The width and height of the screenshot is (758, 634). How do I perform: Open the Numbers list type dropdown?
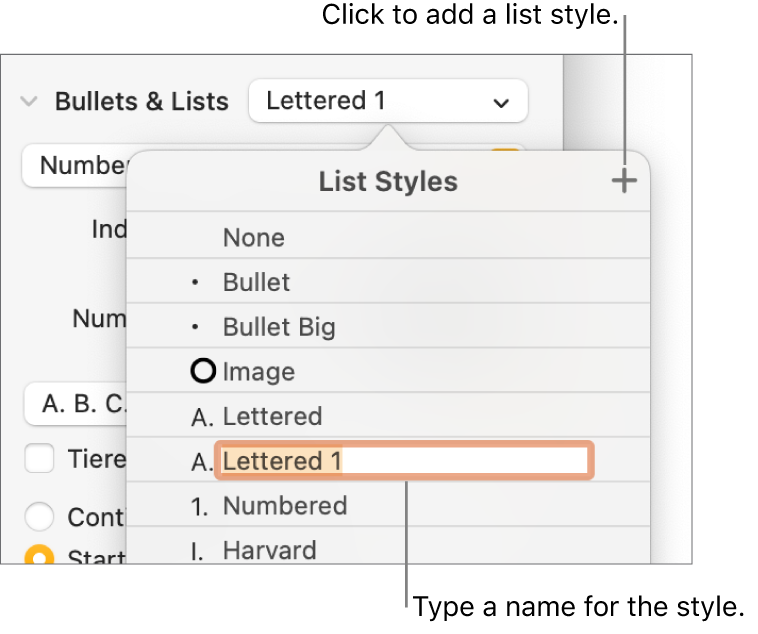75,165
